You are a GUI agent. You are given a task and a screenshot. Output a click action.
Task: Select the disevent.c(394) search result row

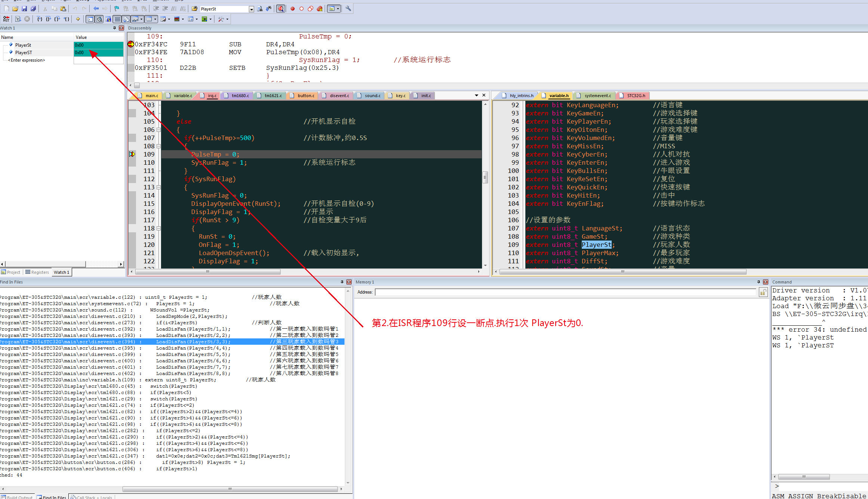point(172,342)
